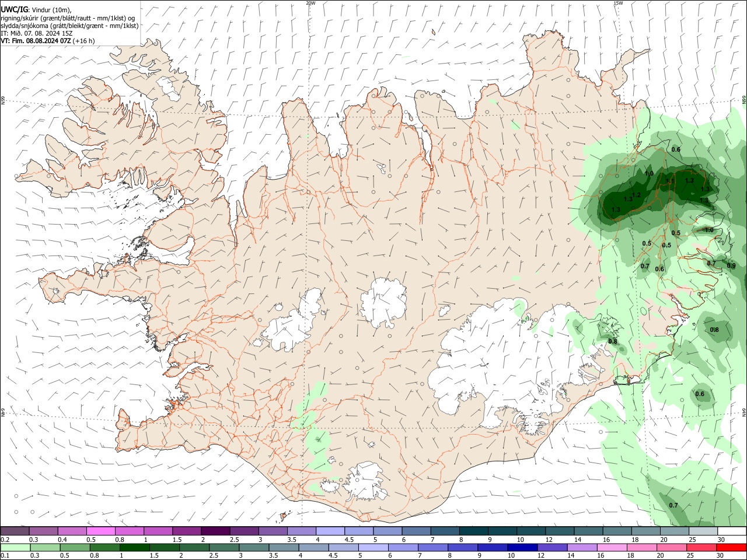Image resolution: width=747 pixels, height=560 pixels.
Task: Click the 'rigning/skúrir' legend description line
Action: click(x=68, y=18)
